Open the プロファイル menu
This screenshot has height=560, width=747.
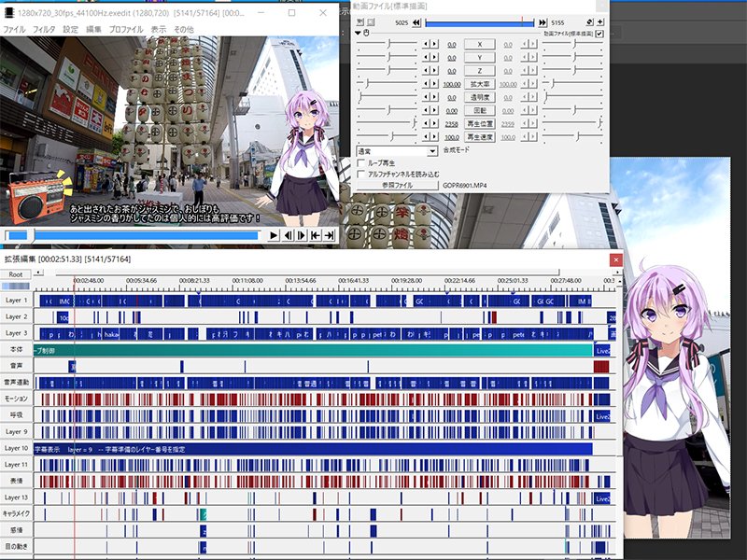point(126,30)
